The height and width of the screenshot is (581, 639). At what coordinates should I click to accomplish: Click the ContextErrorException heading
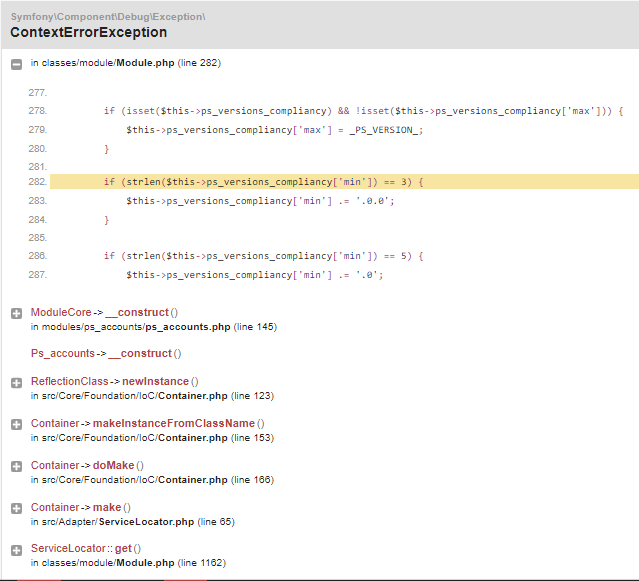point(88,32)
